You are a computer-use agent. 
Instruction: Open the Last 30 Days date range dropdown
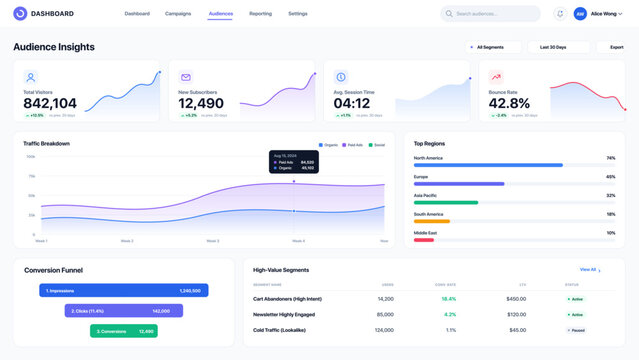tap(558, 47)
